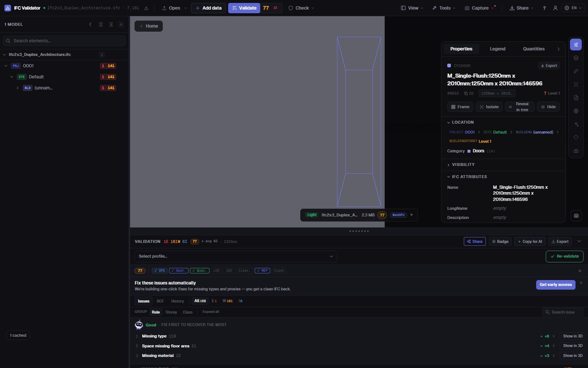Click the Re-validate button

564,256
